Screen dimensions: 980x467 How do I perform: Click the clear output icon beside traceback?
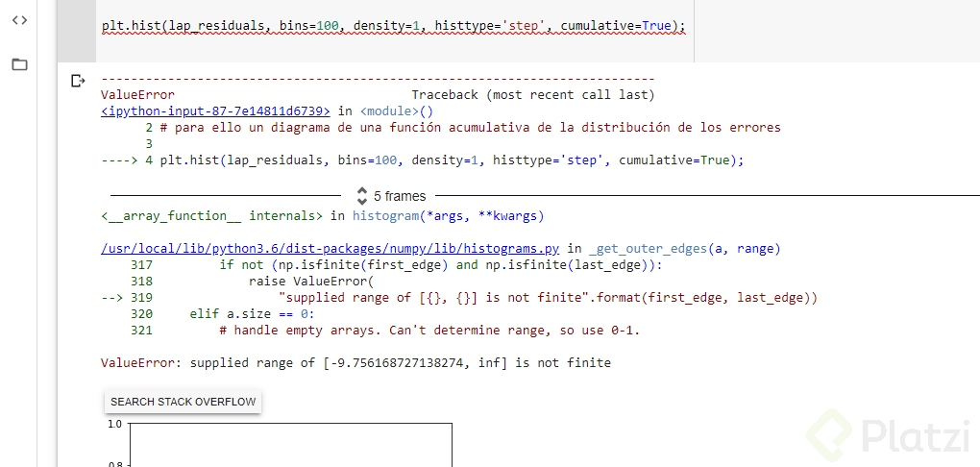point(78,81)
